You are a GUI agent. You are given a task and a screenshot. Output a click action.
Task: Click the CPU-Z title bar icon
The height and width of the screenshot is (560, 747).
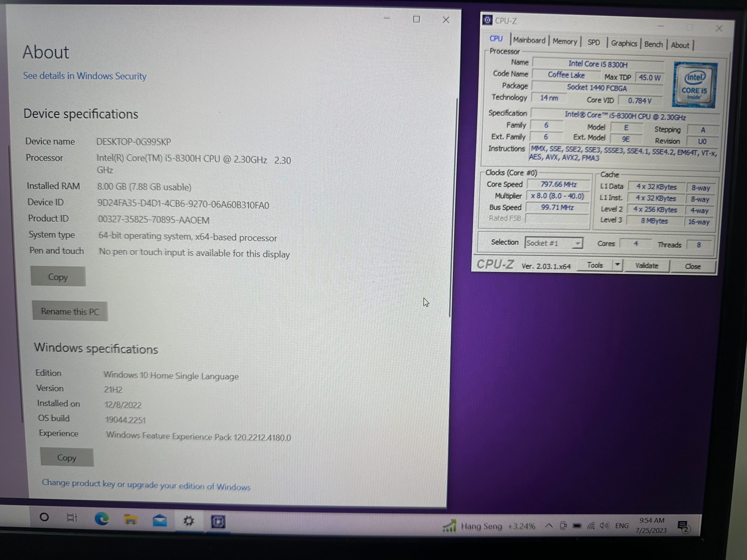coord(487,20)
